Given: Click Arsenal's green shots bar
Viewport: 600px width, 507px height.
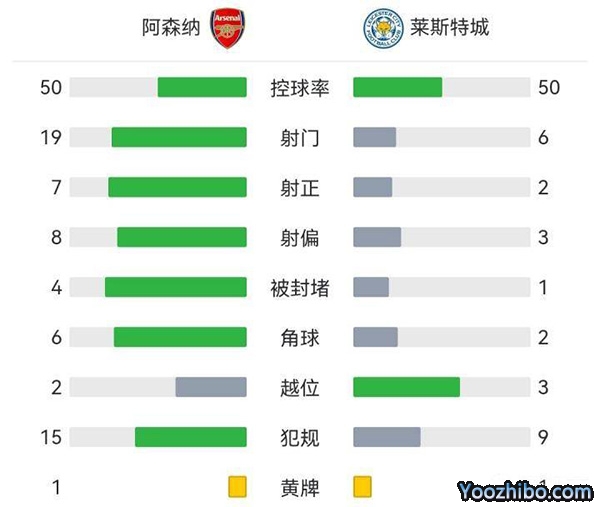Looking at the screenshot, I should [179, 137].
